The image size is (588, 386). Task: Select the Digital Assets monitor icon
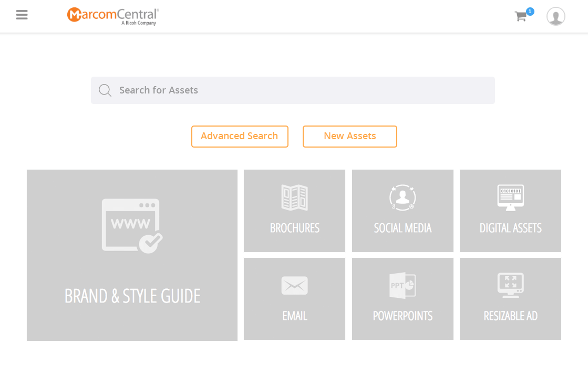(510, 197)
